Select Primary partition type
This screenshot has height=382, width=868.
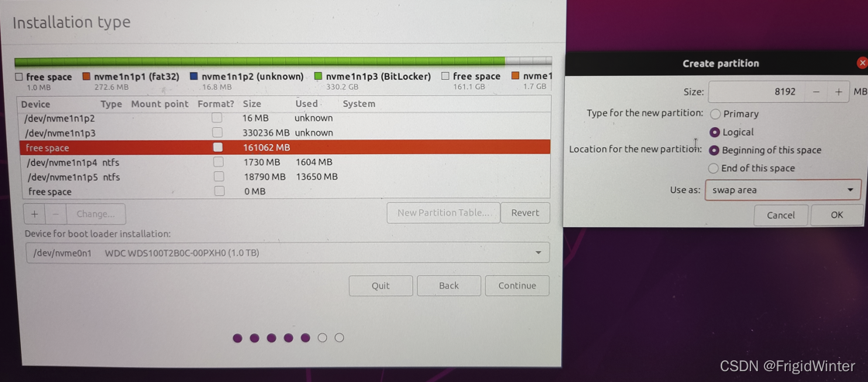pyautogui.click(x=715, y=114)
